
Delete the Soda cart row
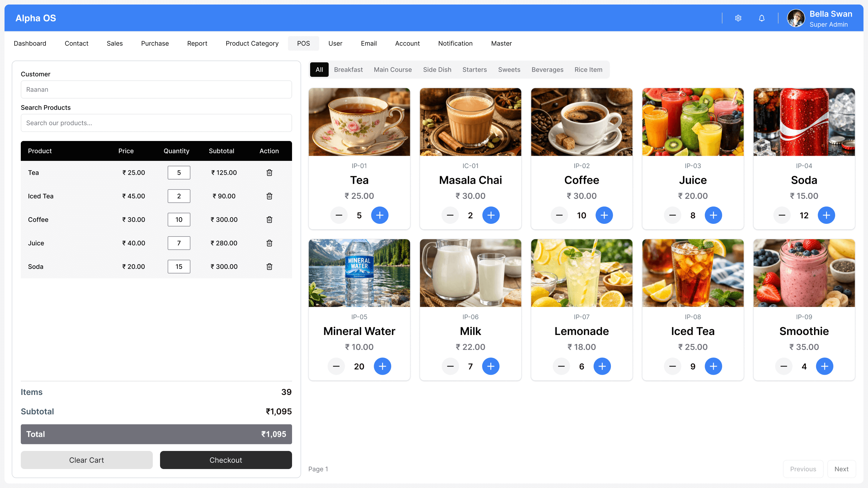coord(269,267)
